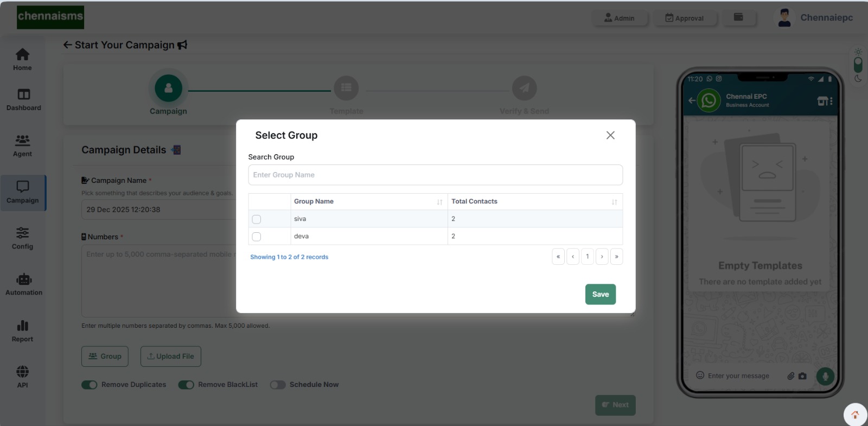The width and height of the screenshot is (868, 426).
Task: Open Automation robot icon
Action: click(23, 284)
